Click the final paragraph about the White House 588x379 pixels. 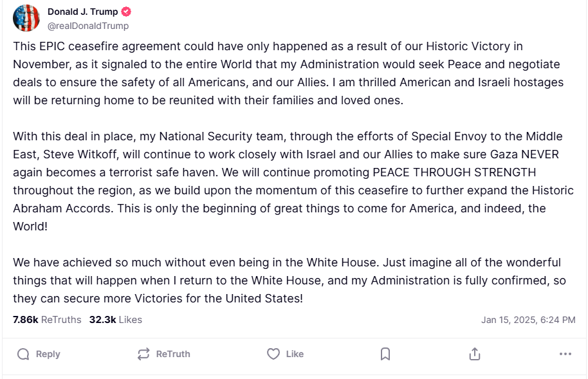click(288, 281)
